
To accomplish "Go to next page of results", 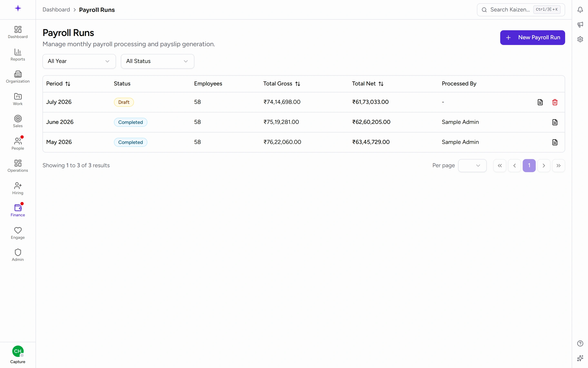I will tap(544, 166).
